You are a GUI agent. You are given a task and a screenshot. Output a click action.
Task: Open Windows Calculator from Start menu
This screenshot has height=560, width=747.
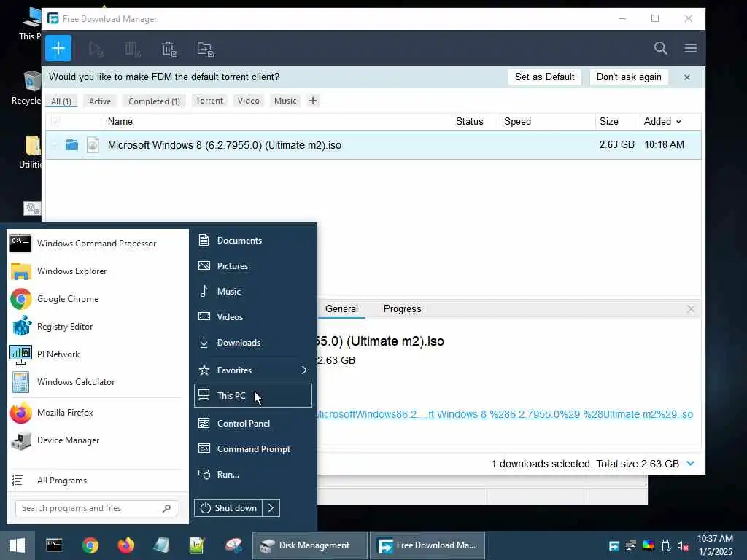97,382
